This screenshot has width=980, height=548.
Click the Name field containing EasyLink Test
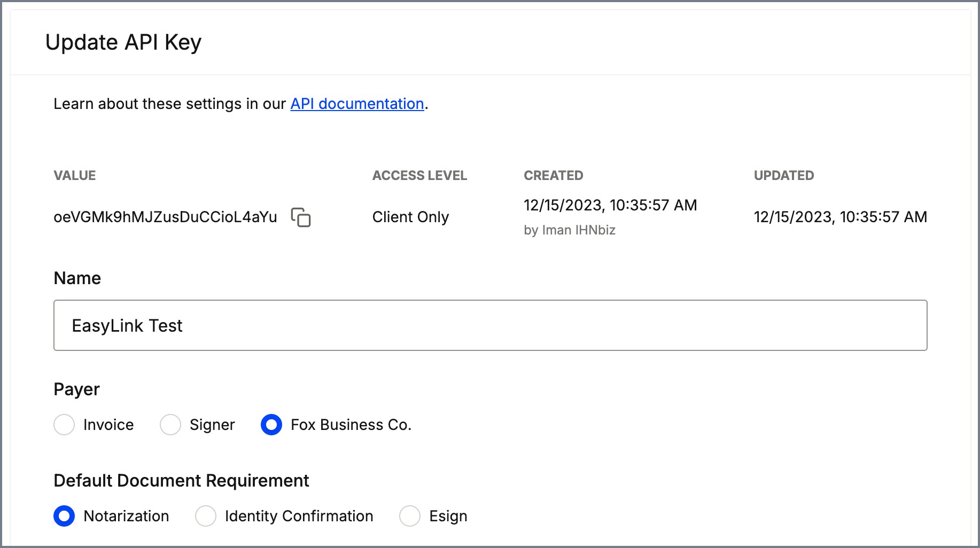point(490,325)
